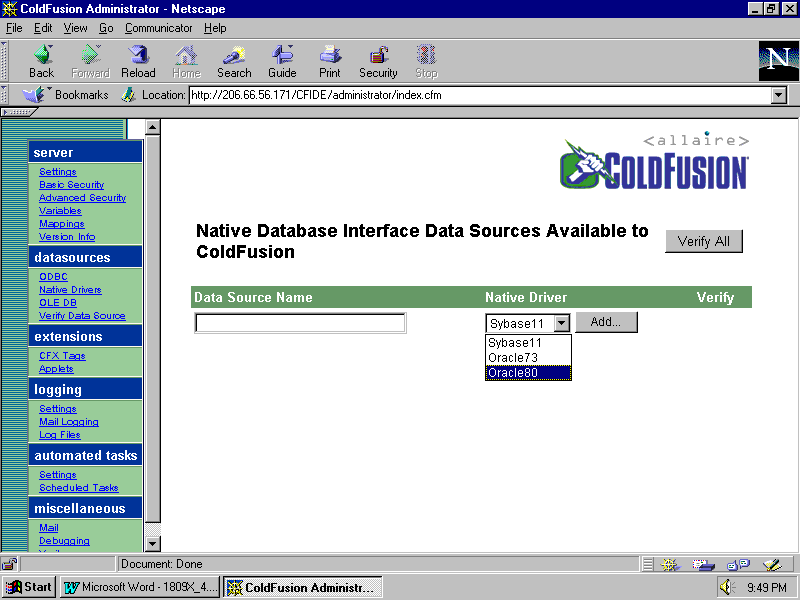Click the status bar security lock icon
The height and width of the screenshot is (600, 800).
9,564
